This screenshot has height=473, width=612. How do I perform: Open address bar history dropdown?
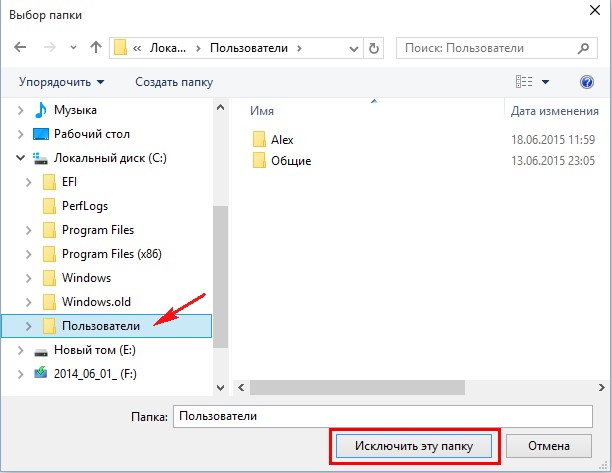tap(354, 48)
